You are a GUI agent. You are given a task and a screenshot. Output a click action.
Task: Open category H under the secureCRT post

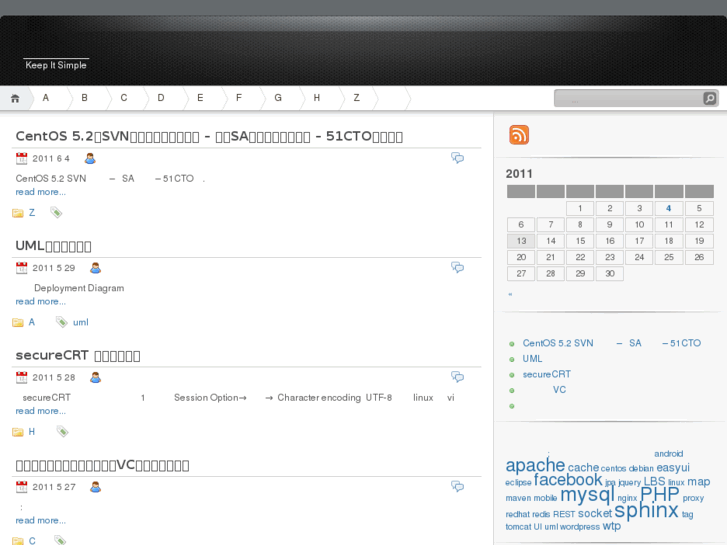click(32, 431)
